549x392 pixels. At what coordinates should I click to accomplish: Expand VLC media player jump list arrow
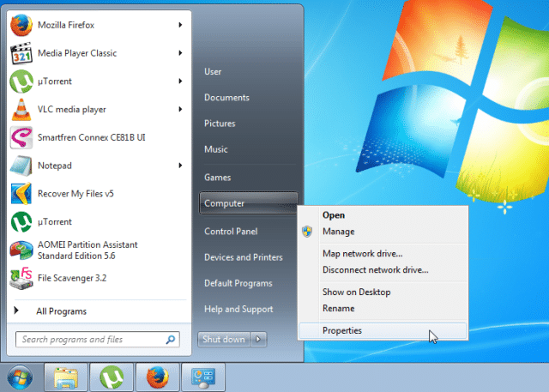point(180,109)
